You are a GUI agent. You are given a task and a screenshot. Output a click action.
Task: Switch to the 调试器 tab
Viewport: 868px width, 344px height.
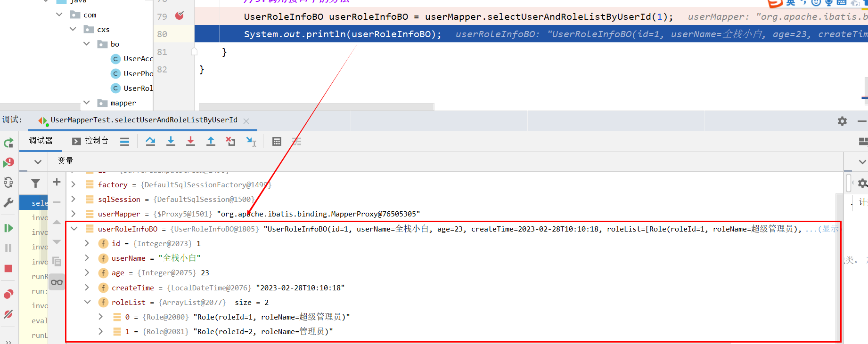click(x=41, y=141)
